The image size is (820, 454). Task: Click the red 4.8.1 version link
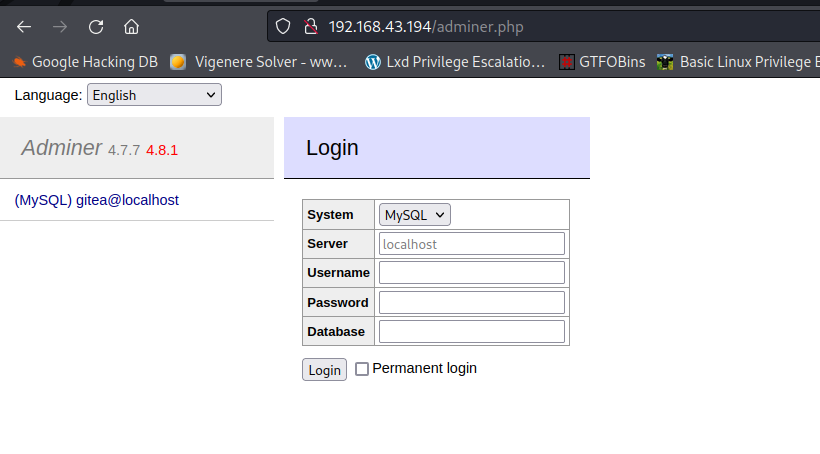[x=162, y=150]
